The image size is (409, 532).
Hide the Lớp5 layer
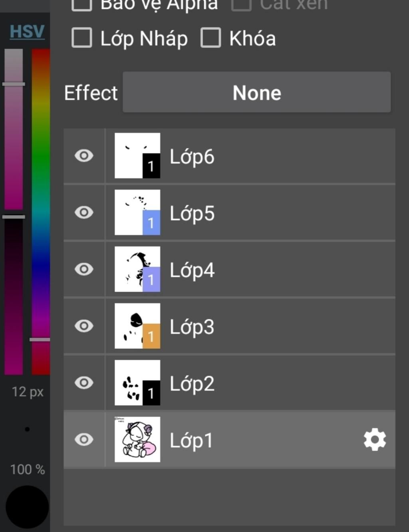[x=84, y=212]
